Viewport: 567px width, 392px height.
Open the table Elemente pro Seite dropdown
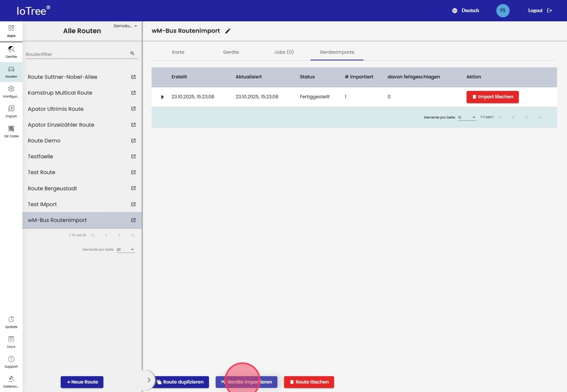tap(467, 117)
